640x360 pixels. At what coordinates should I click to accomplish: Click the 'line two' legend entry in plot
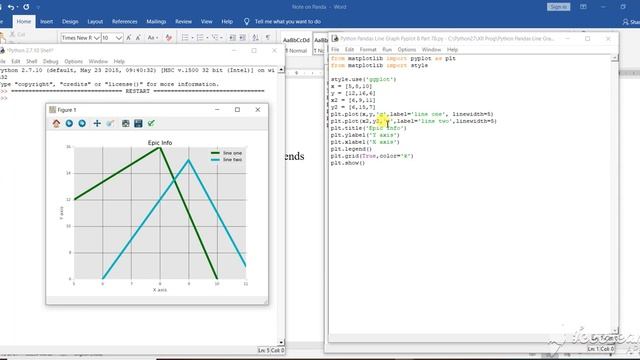pyautogui.click(x=227, y=160)
